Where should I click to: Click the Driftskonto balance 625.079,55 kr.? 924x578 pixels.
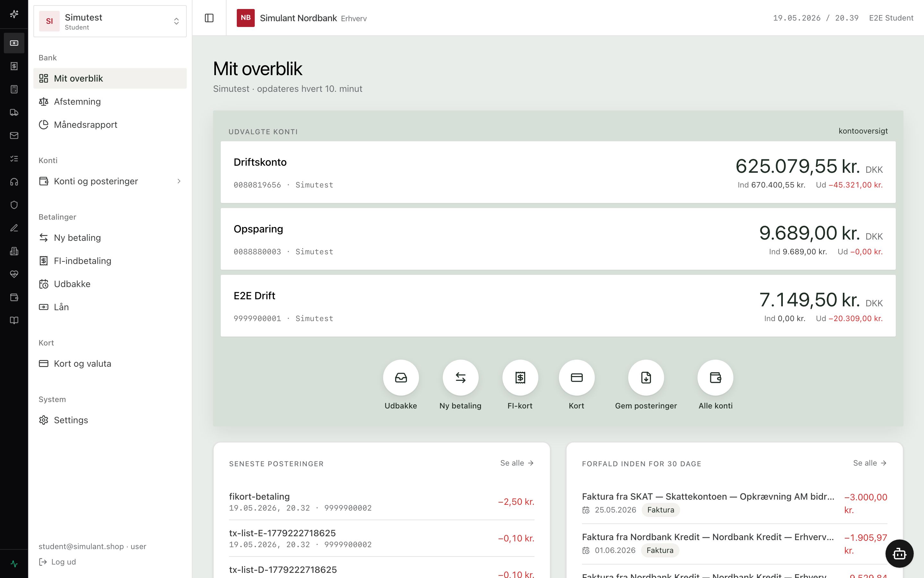(797, 167)
